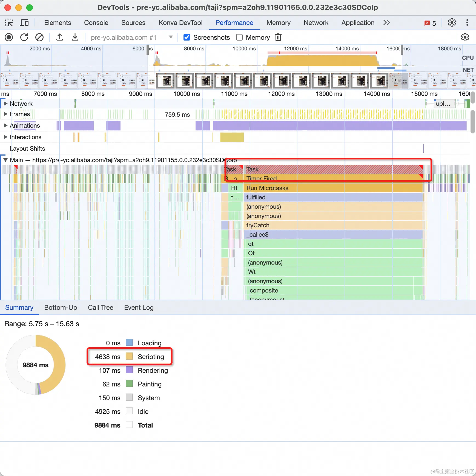
Task: Click the reload and record icon
Action: pos(24,37)
